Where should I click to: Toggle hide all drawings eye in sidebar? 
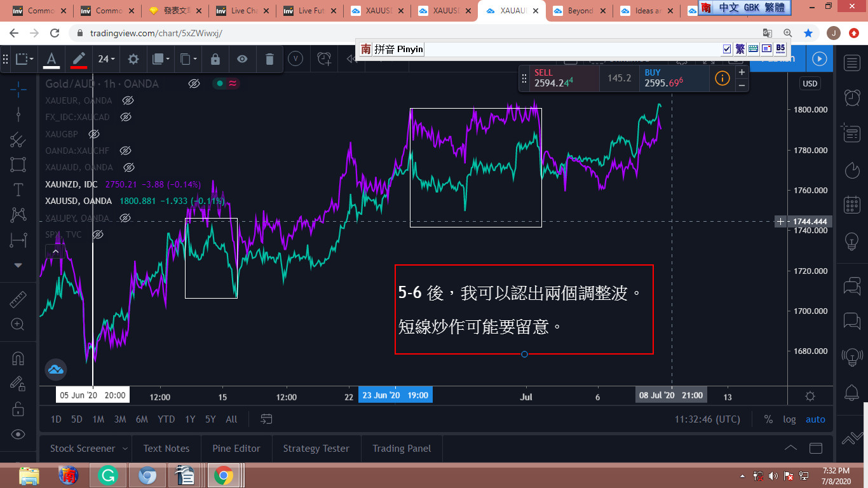(x=18, y=434)
